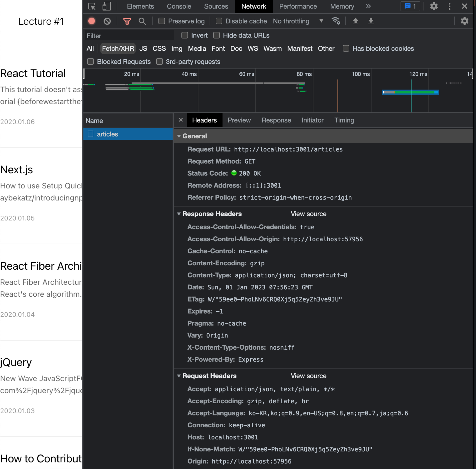Click the articles request document icon
Screen dimensions: 476x469
click(x=90, y=134)
